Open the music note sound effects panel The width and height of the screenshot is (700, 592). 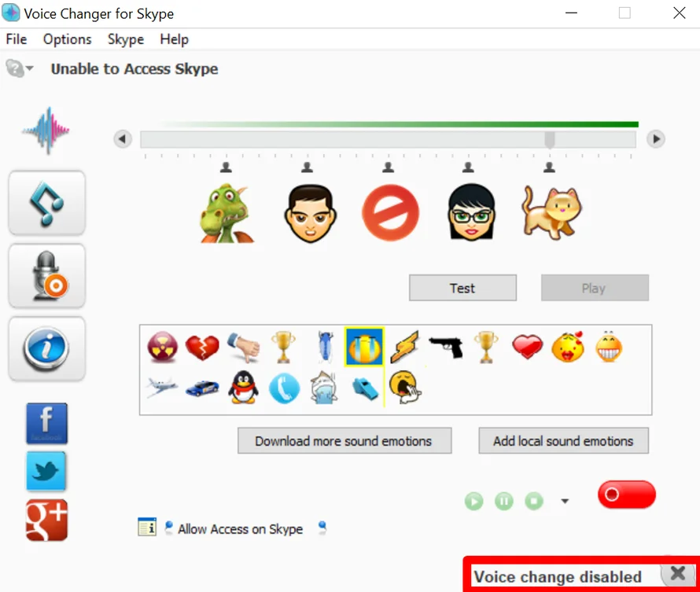[x=47, y=203]
